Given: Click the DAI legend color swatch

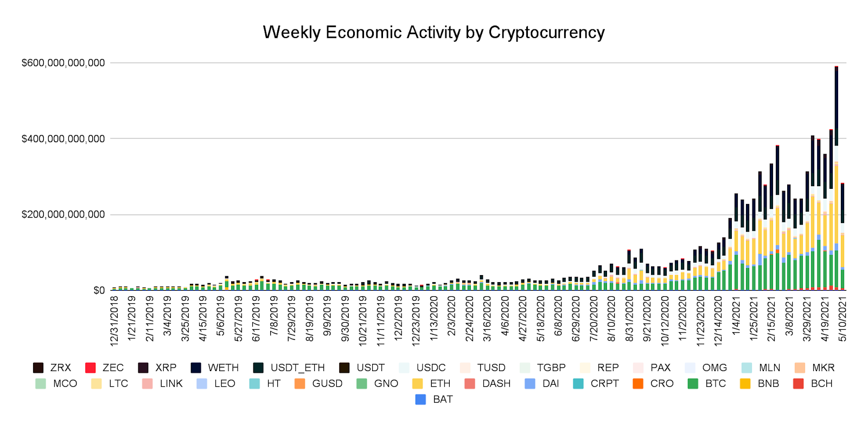Looking at the screenshot, I should (x=530, y=384).
